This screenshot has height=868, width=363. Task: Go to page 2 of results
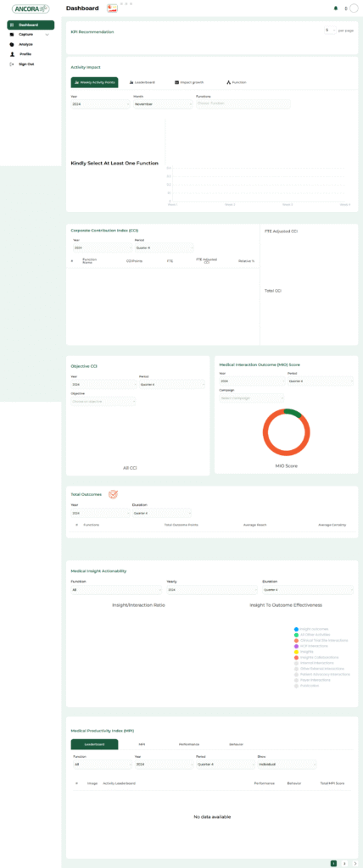pos(344,863)
